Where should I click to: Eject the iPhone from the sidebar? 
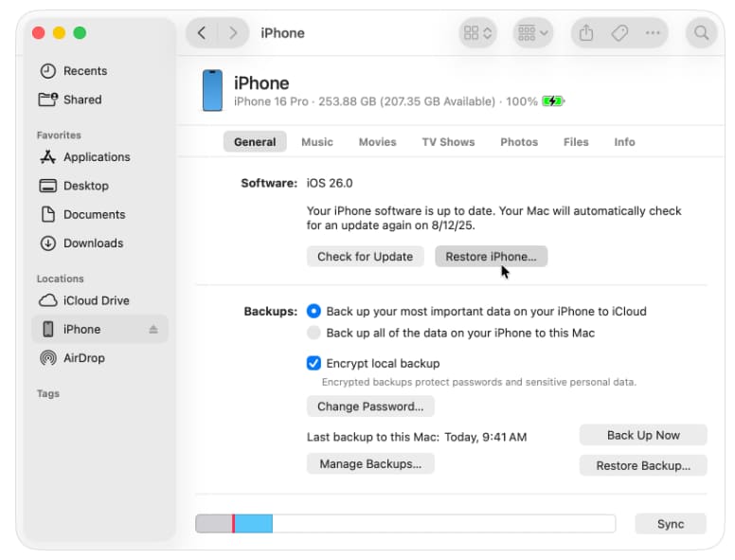tap(153, 329)
